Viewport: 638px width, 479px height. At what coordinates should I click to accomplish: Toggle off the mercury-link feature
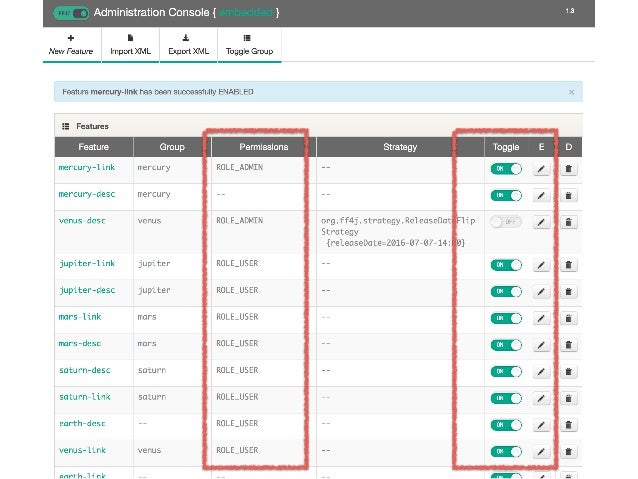coord(506,168)
